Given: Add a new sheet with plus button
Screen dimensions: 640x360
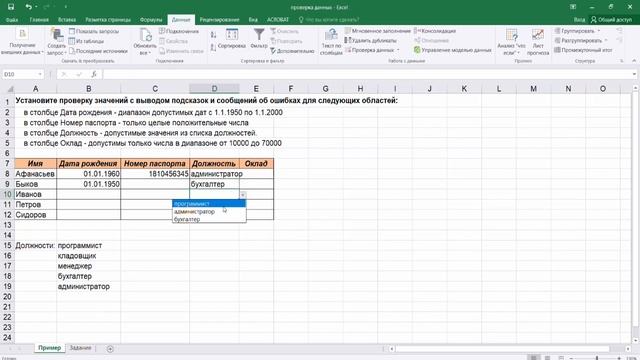Looking at the screenshot, I should 110,349.
